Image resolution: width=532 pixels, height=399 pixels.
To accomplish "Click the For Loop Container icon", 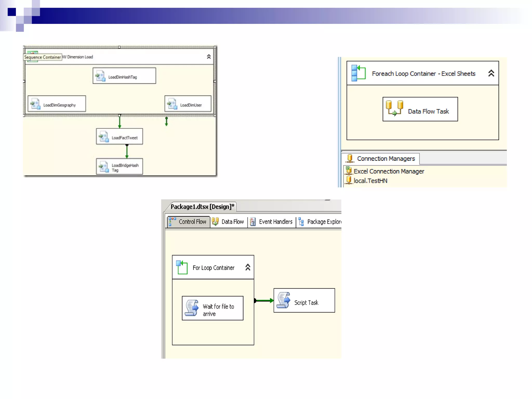I will 182,267.
